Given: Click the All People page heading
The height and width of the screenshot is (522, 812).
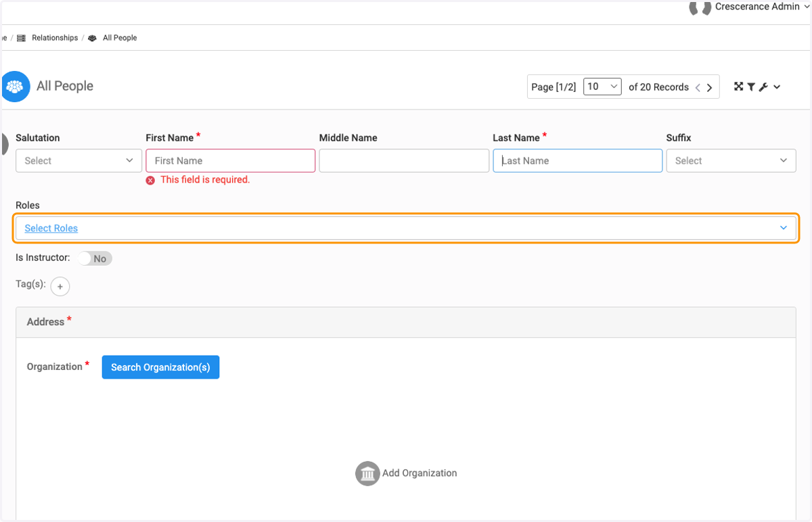Looking at the screenshot, I should coord(65,86).
